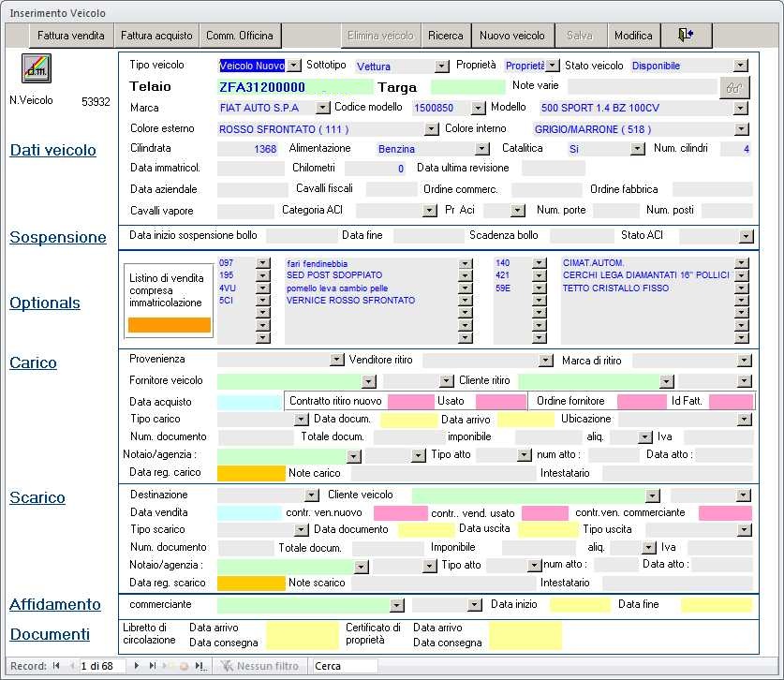Open the Modello dropdown arrow
This screenshot has width=784, height=680.
click(x=741, y=108)
